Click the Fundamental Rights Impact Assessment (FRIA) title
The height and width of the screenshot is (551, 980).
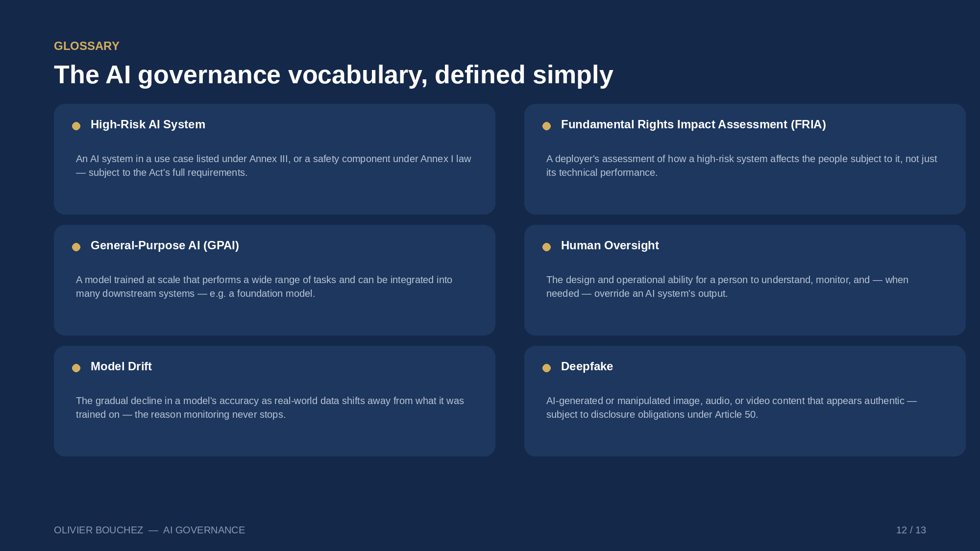pyautogui.click(x=693, y=124)
